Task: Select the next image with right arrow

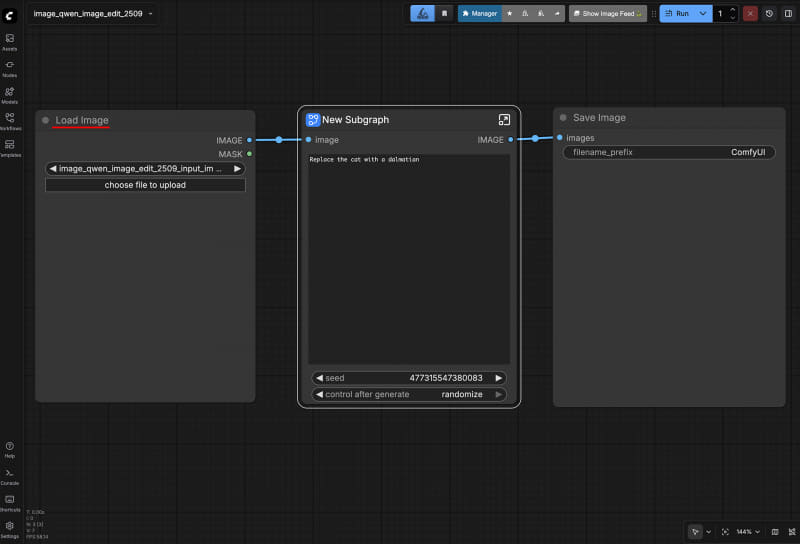Action: [237, 169]
